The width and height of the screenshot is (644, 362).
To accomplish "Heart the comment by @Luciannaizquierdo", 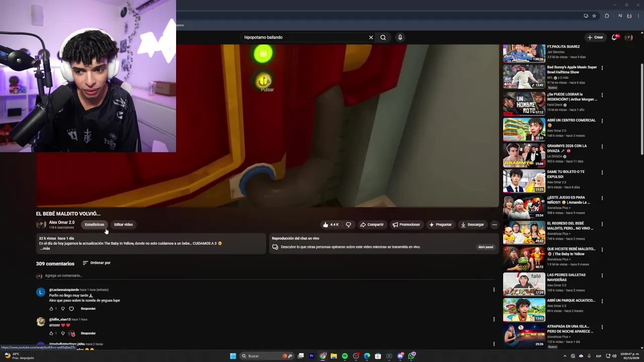I will (x=71, y=309).
